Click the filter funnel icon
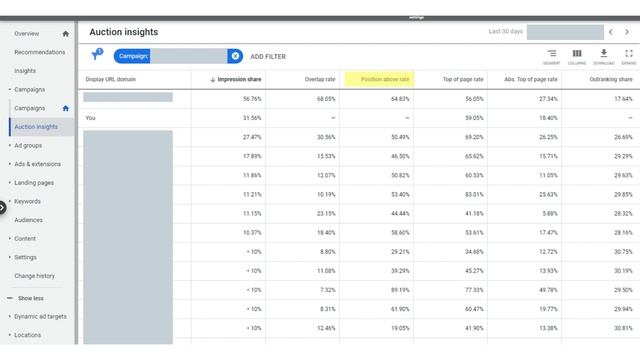The width and height of the screenshot is (640, 360). (97, 55)
